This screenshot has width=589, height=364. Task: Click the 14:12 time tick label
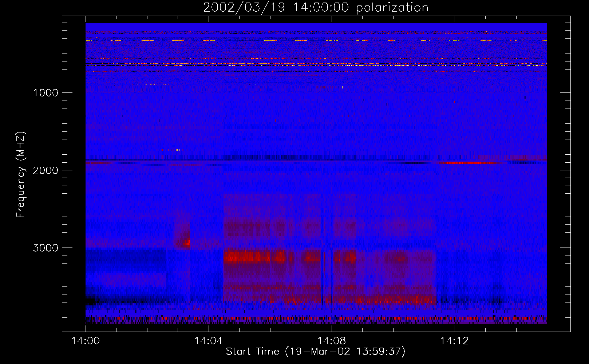[x=455, y=341]
